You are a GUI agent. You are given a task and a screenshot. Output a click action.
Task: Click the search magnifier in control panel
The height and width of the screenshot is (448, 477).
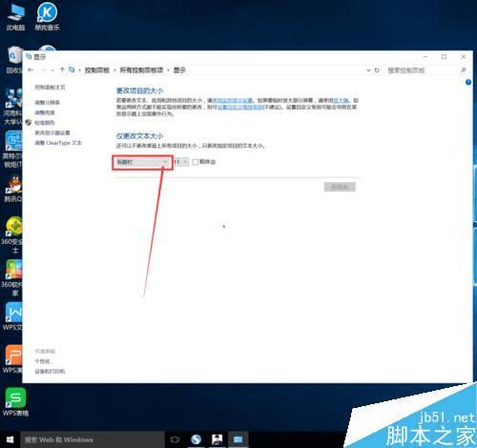[464, 71]
